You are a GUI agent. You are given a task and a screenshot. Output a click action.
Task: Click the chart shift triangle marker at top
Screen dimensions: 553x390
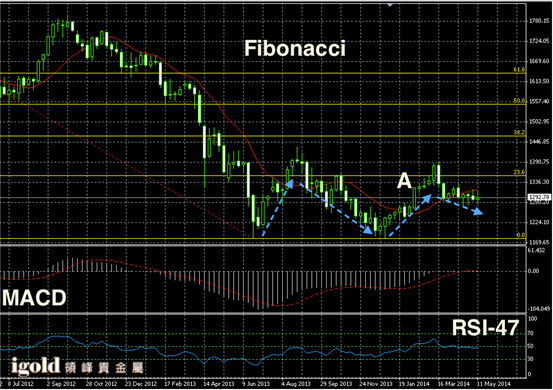click(390, 5)
